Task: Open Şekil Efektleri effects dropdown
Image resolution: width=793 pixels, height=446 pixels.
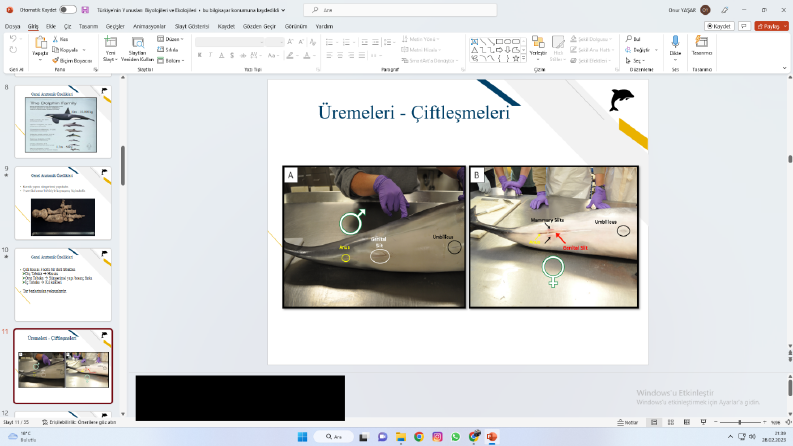Action: (x=590, y=61)
